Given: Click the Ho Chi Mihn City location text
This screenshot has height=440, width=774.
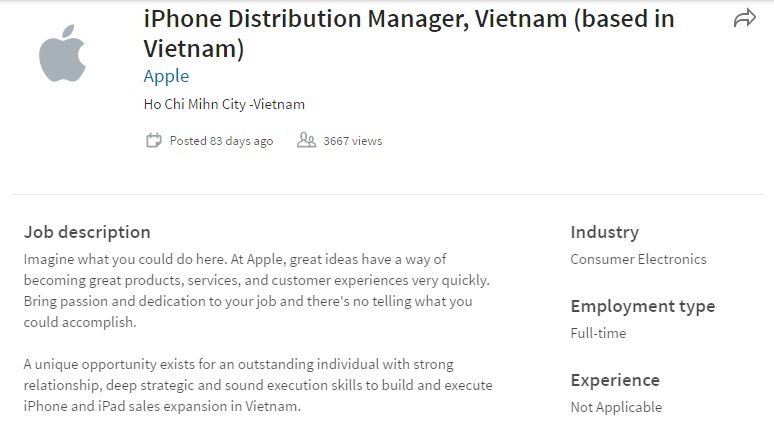Looking at the screenshot, I should point(224,104).
